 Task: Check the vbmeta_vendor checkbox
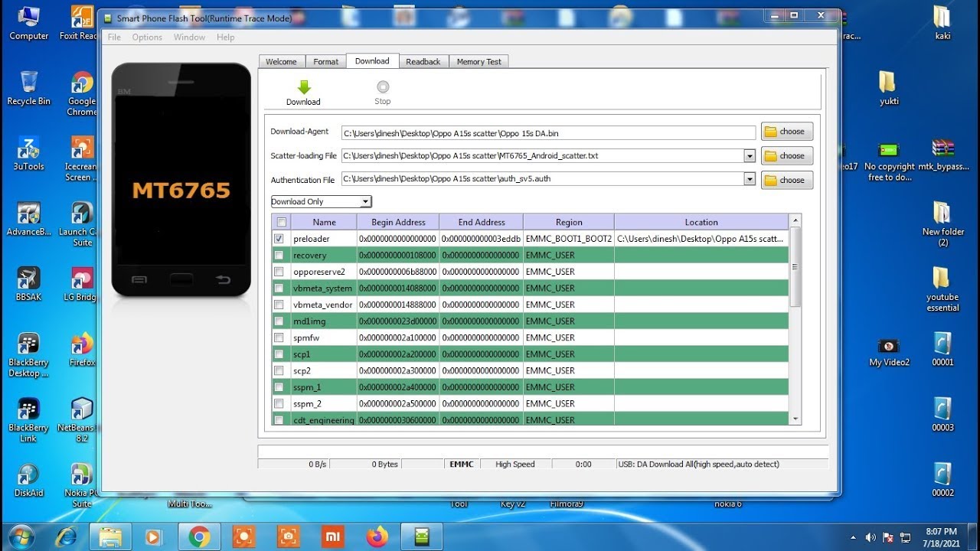279,305
